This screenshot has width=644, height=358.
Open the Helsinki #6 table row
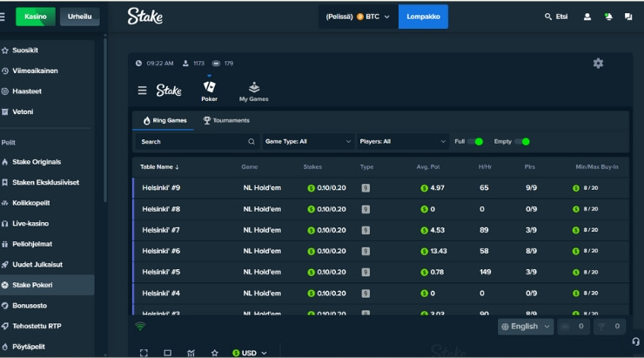pos(380,251)
